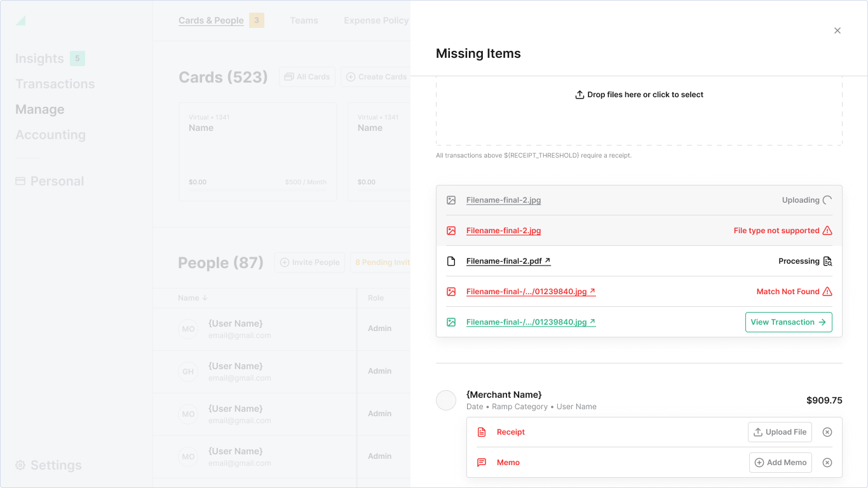Close the Missing Items panel
The image size is (868, 488).
pos(837,30)
